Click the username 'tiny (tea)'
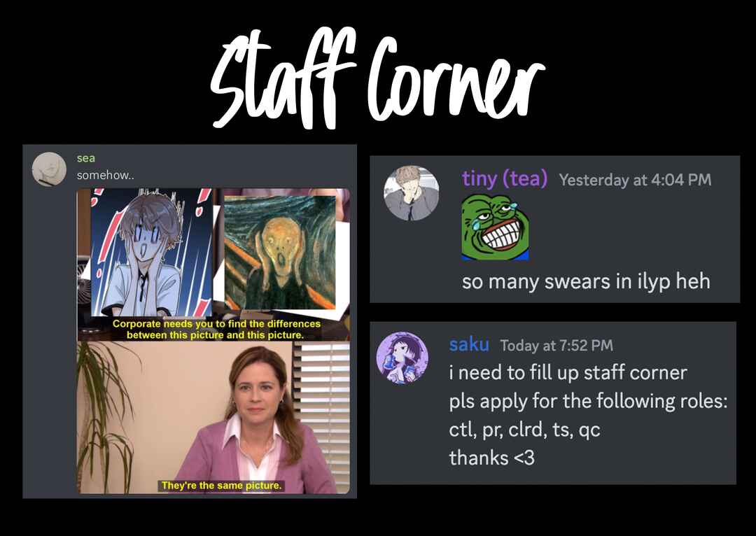The width and height of the screenshot is (756, 536). tap(505, 178)
